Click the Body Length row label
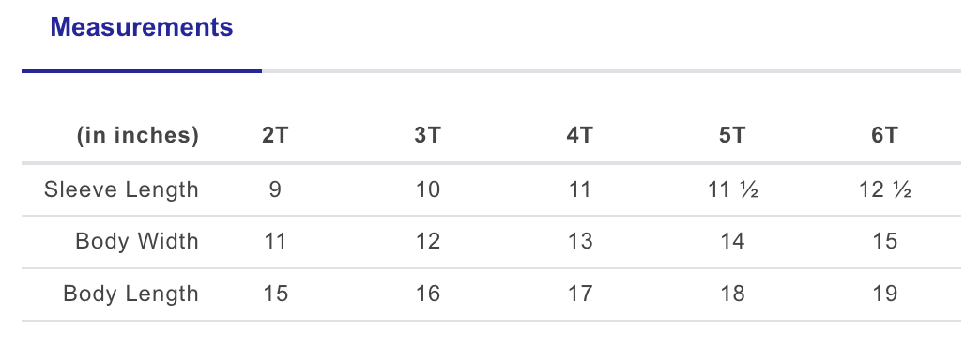980x347 pixels. (x=130, y=294)
